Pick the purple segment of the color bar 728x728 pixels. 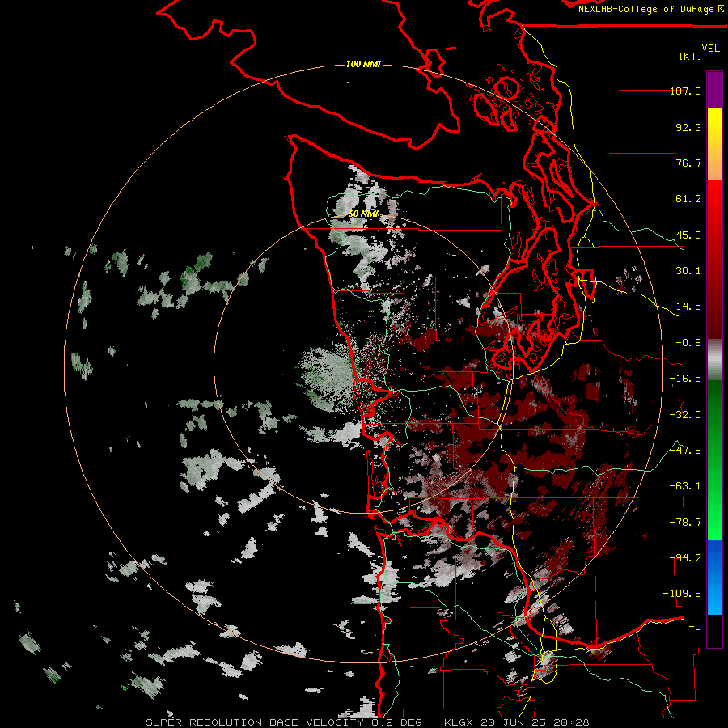[714, 90]
